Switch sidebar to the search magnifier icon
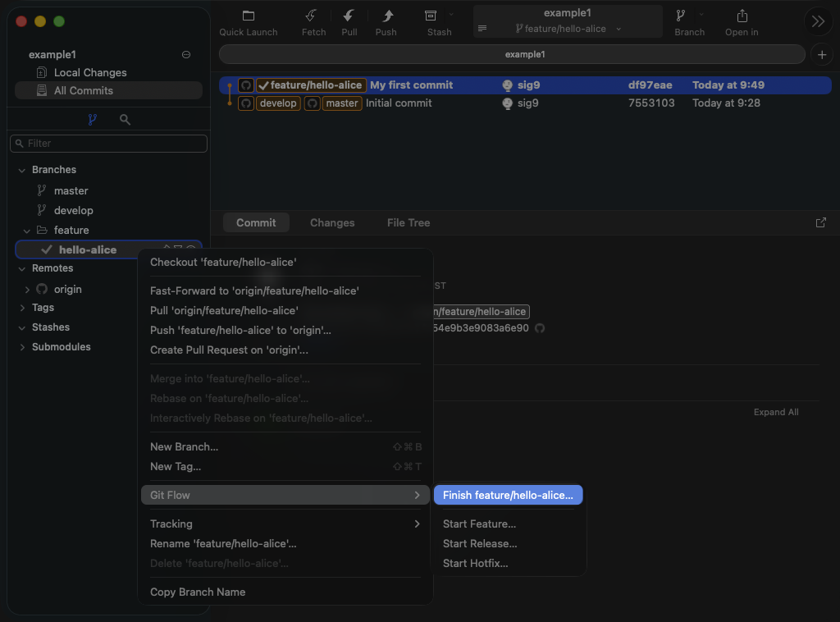Viewport: 840px width, 622px height. (125, 120)
